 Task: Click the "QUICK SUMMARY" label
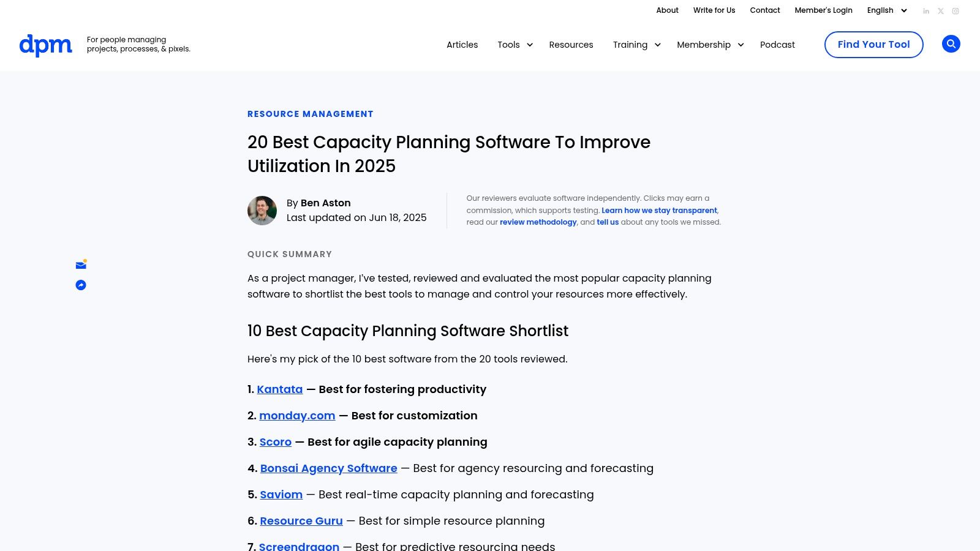point(290,254)
